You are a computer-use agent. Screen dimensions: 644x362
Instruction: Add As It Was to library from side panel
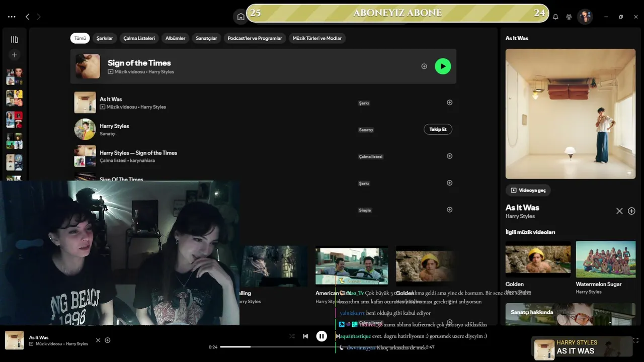[631, 211]
